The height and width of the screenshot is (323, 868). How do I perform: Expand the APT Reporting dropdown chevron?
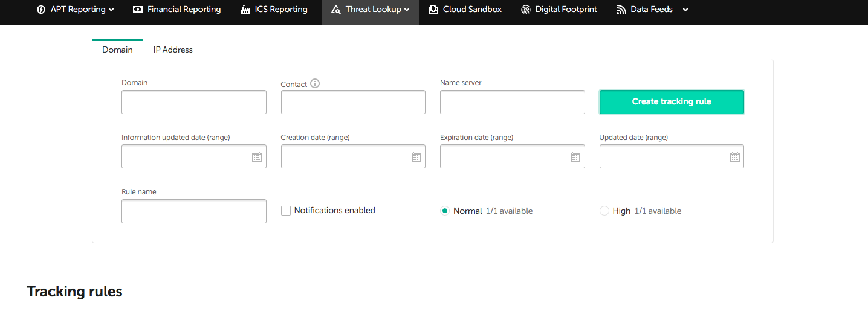(x=111, y=10)
